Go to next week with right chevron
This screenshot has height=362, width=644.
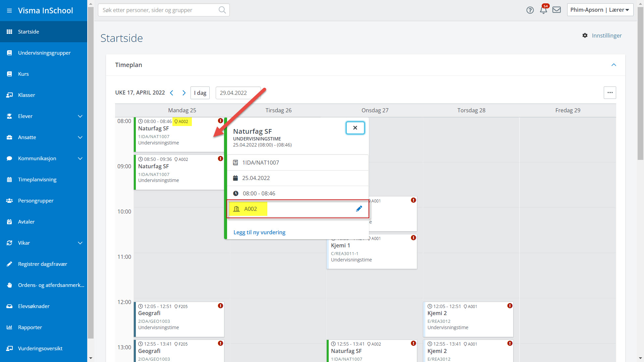(184, 93)
